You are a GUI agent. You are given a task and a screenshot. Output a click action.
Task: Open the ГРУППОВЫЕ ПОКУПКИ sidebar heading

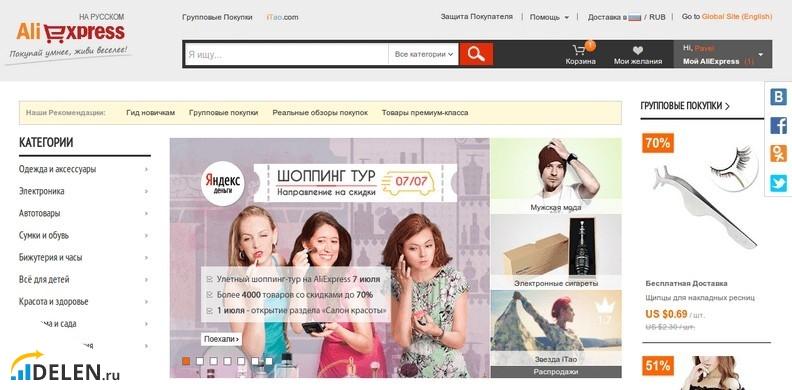click(x=685, y=106)
